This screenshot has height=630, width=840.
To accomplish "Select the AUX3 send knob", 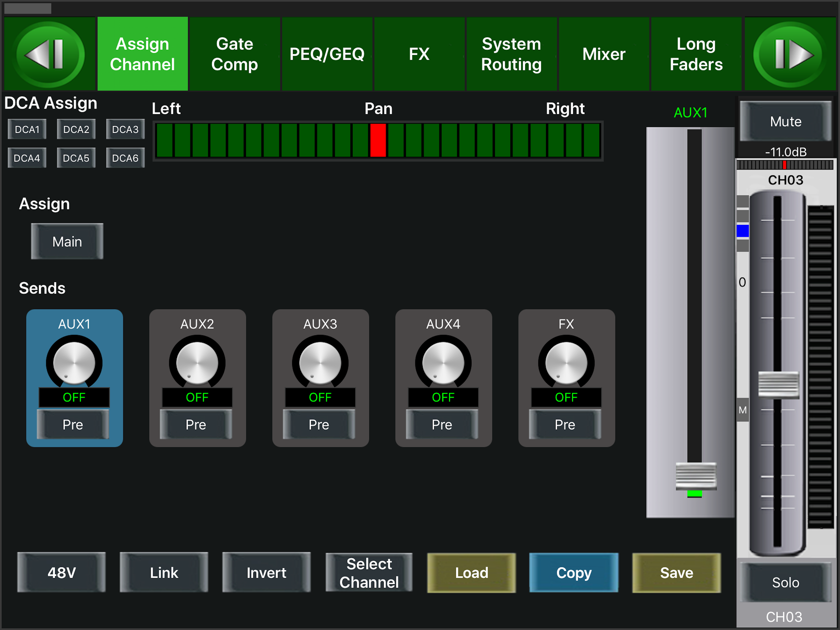I will 320,363.
